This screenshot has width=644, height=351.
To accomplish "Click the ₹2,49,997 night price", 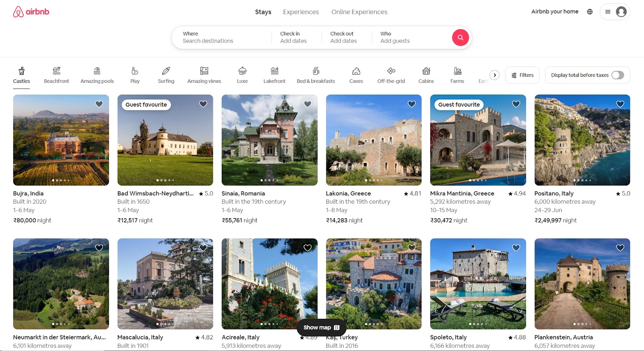I will [x=555, y=221].
